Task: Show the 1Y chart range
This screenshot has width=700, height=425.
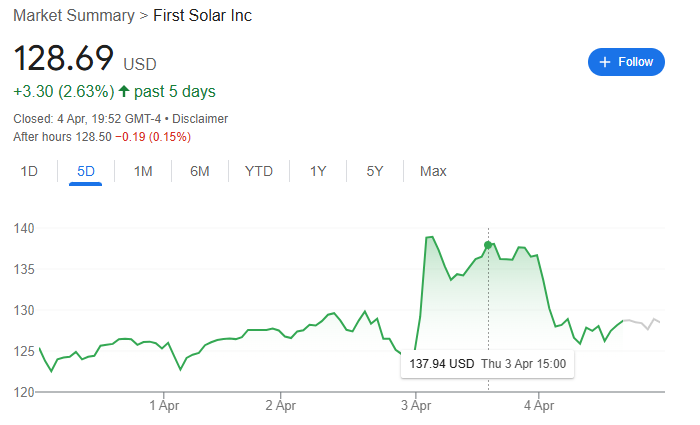Action: [318, 171]
